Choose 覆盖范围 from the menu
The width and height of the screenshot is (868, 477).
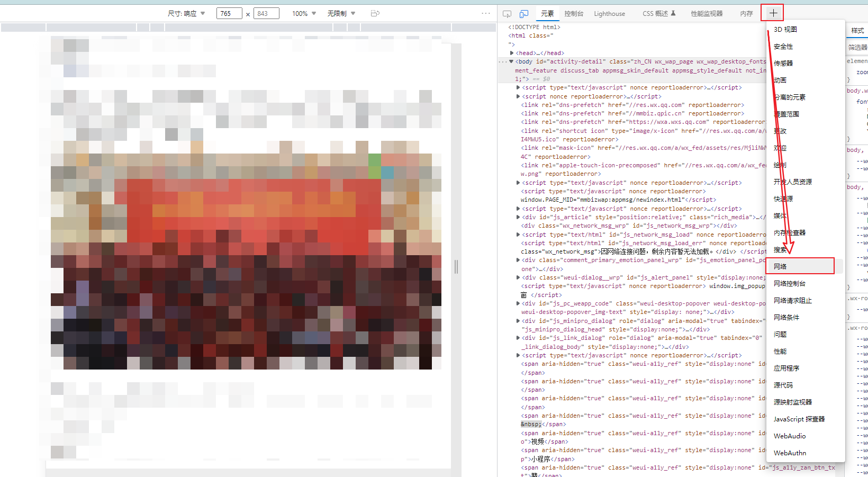[x=805, y=114]
